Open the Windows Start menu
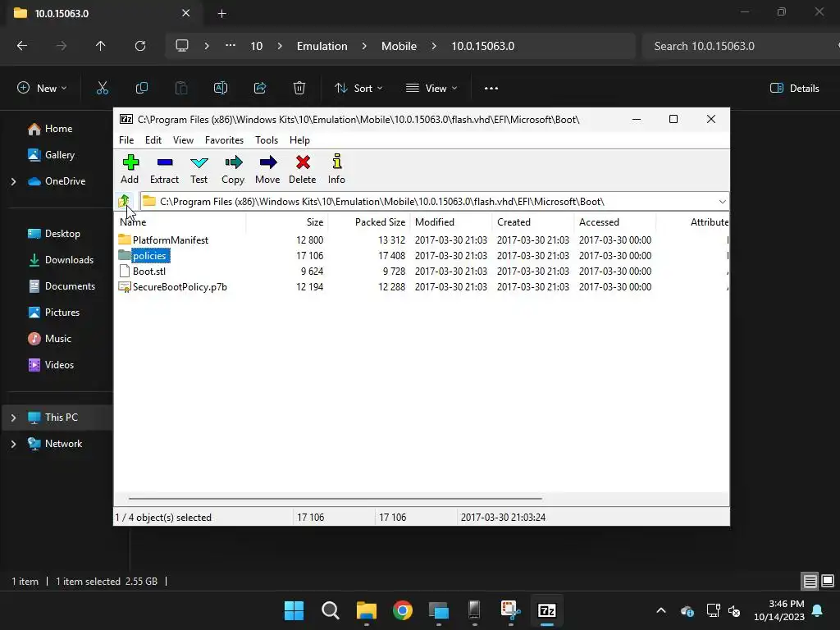840x630 pixels. 294,610
